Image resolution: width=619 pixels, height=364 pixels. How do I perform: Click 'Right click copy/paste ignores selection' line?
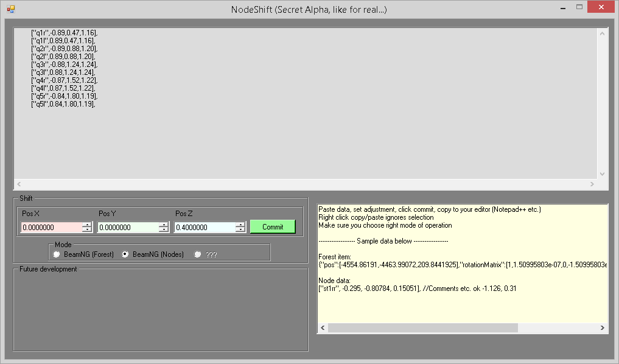click(x=376, y=217)
